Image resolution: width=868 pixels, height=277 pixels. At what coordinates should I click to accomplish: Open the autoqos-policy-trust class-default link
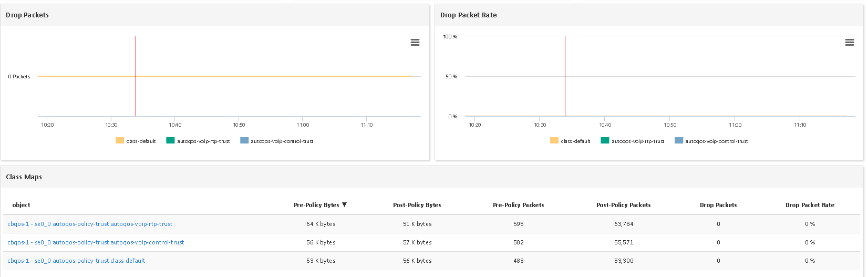point(76,261)
